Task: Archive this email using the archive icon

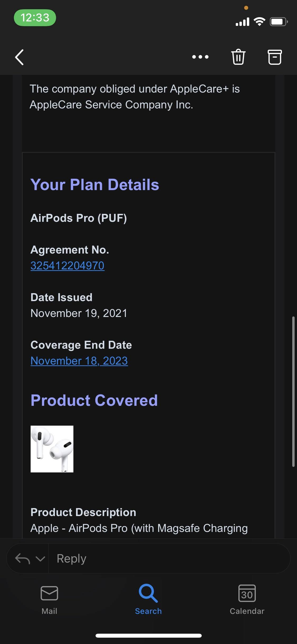Action: 275,57
